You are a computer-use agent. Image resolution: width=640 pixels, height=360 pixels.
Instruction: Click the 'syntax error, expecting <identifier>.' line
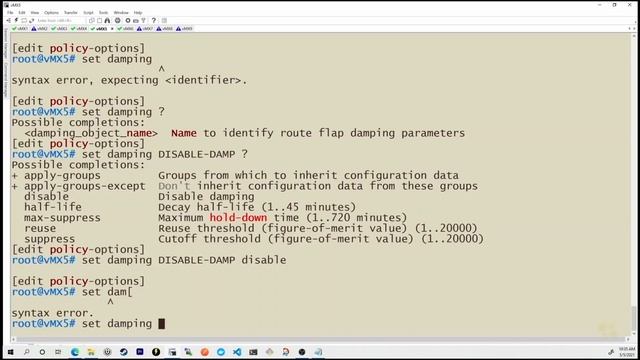click(129, 80)
